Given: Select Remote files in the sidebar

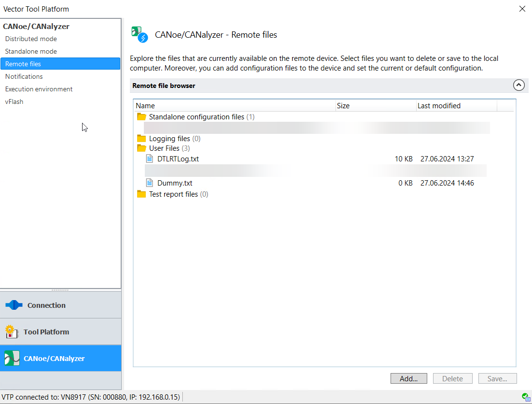Looking at the screenshot, I should (x=60, y=64).
